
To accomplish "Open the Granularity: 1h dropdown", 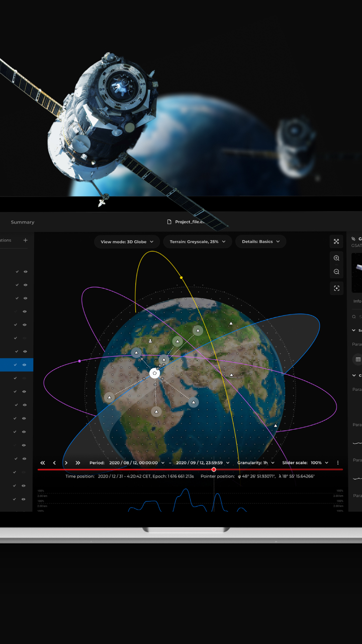I will pyautogui.click(x=256, y=463).
